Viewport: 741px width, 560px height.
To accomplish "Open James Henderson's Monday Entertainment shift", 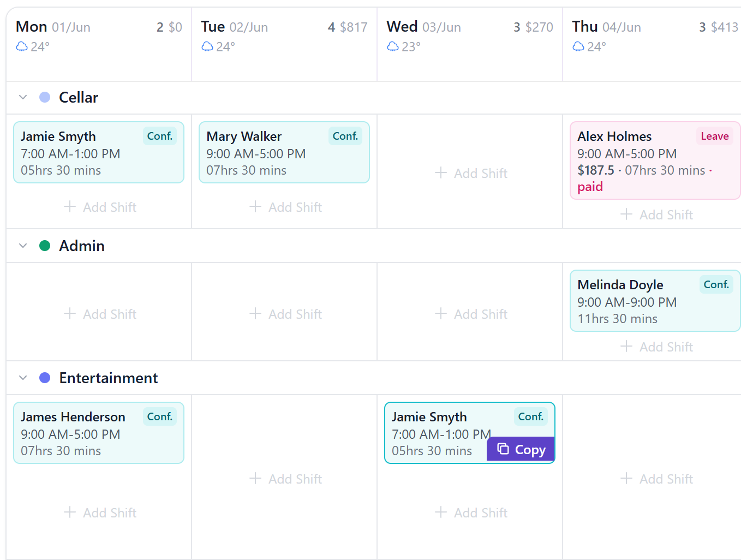I will [x=99, y=433].
